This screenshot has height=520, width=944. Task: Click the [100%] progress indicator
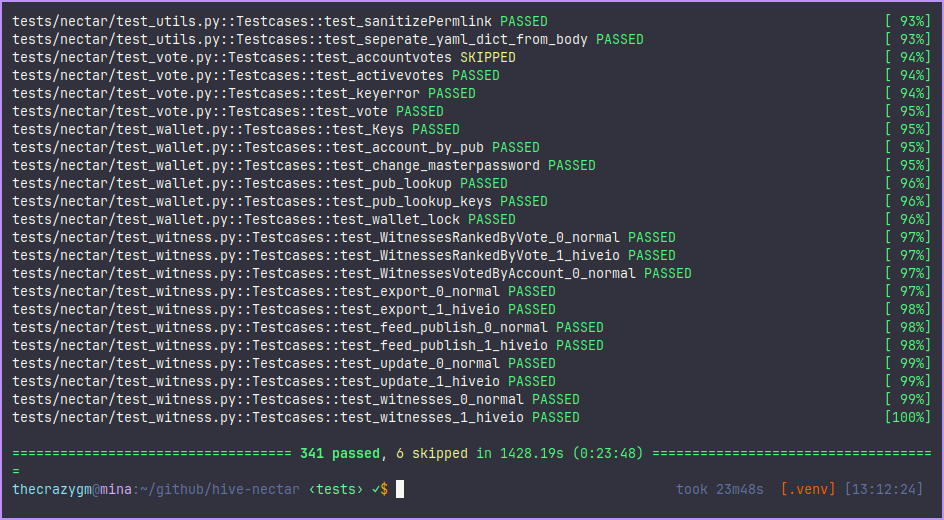coord(906,417)
